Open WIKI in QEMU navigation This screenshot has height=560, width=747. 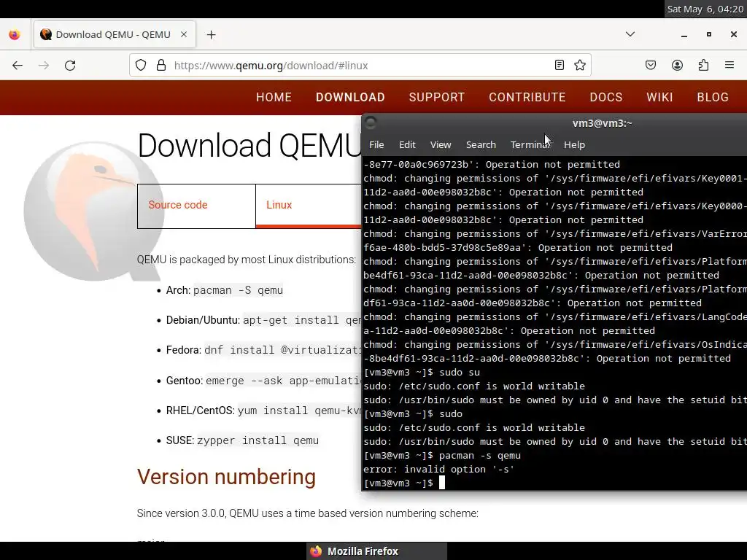click(x=659, y=97)
